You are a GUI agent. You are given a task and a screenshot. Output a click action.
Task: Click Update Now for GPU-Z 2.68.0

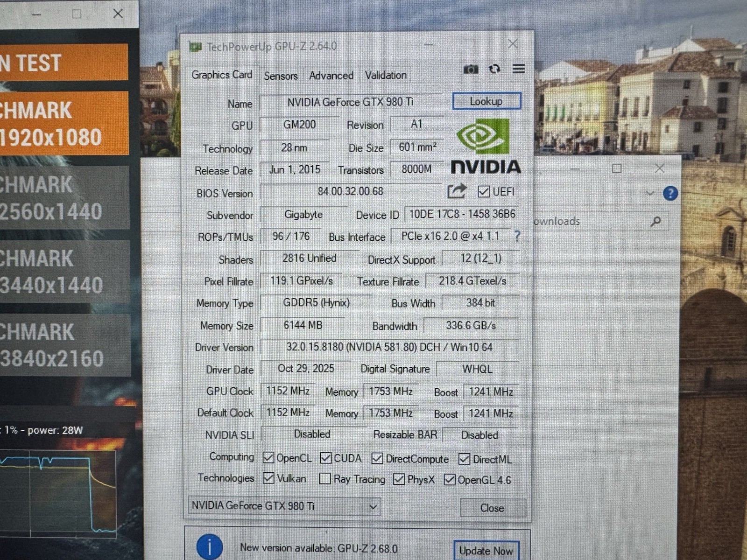coord(486,551)
